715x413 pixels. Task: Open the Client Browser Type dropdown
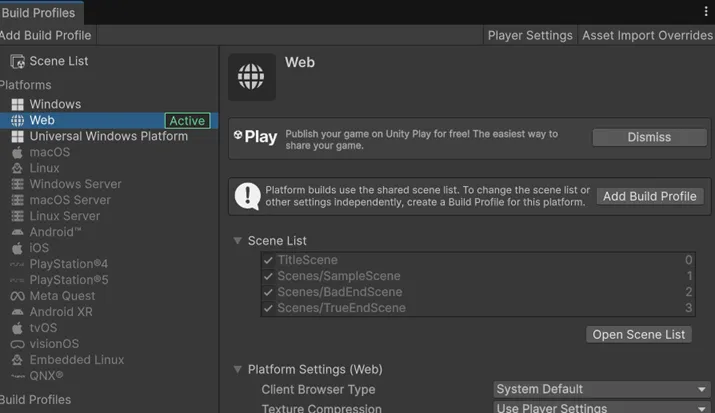point(602,389)
